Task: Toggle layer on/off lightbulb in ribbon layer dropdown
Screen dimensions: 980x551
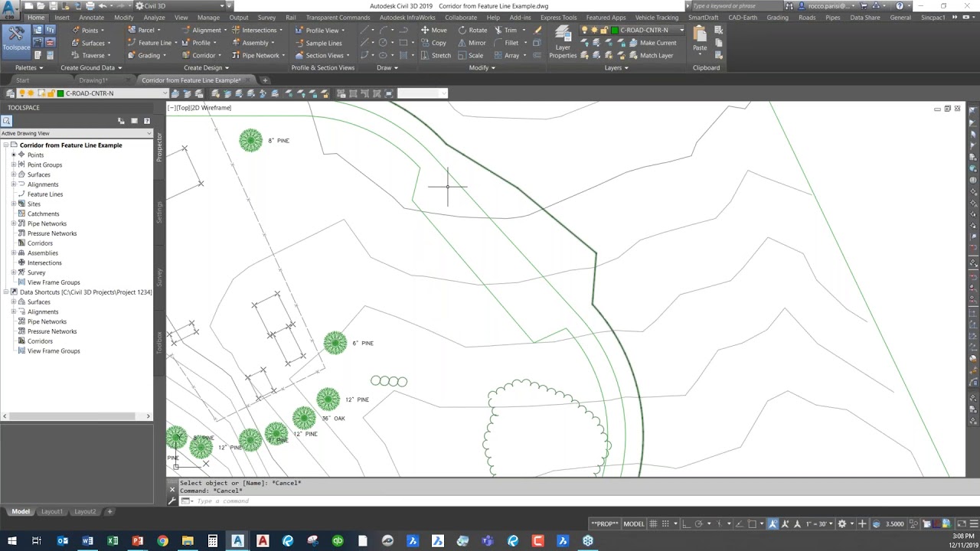Action: pyautogui.click(x=585, y=30)
